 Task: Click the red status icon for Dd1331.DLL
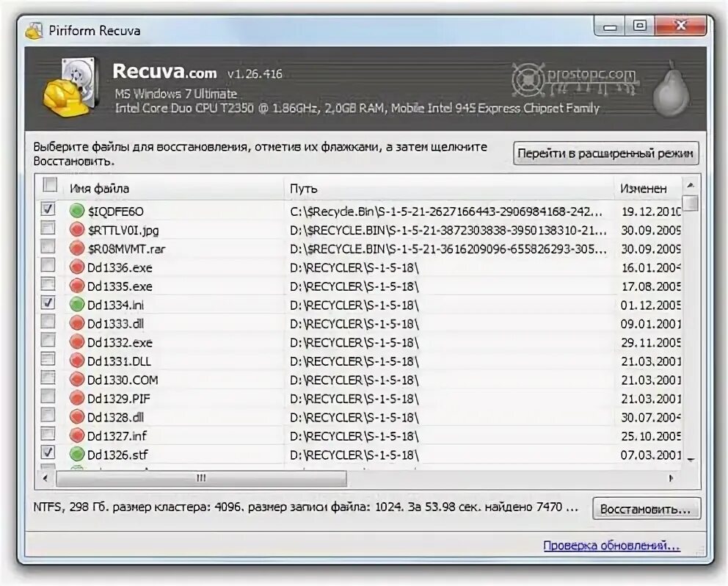(x=76, y=361)
